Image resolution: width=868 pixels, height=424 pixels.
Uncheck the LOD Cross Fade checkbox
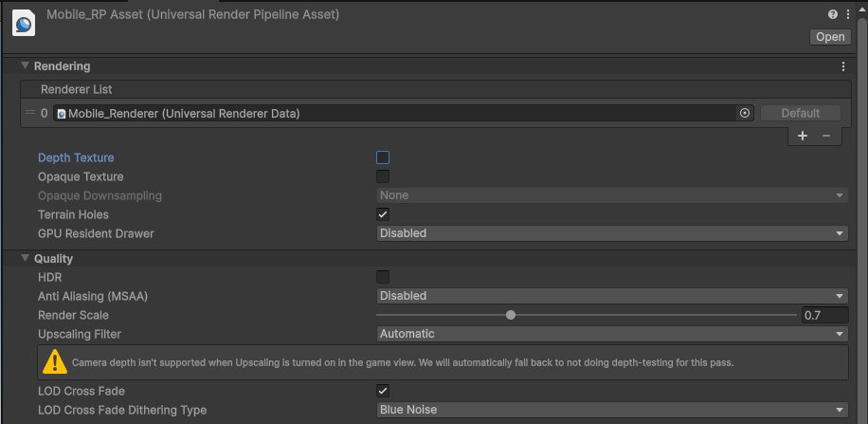(x=383, y=391)
